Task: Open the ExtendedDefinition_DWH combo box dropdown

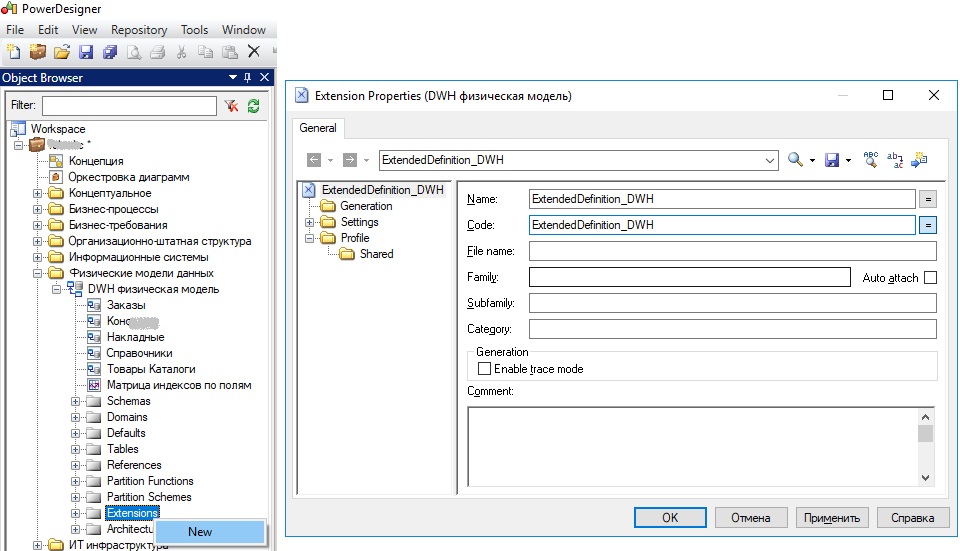Action: point(770,160)
